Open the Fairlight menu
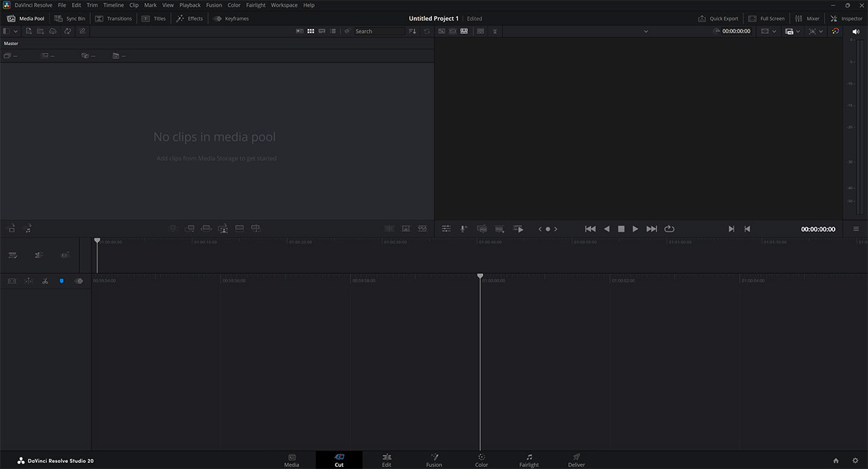The width and height of the screenshot is (868, 469). pyautogui.click(x=256, y=5)
